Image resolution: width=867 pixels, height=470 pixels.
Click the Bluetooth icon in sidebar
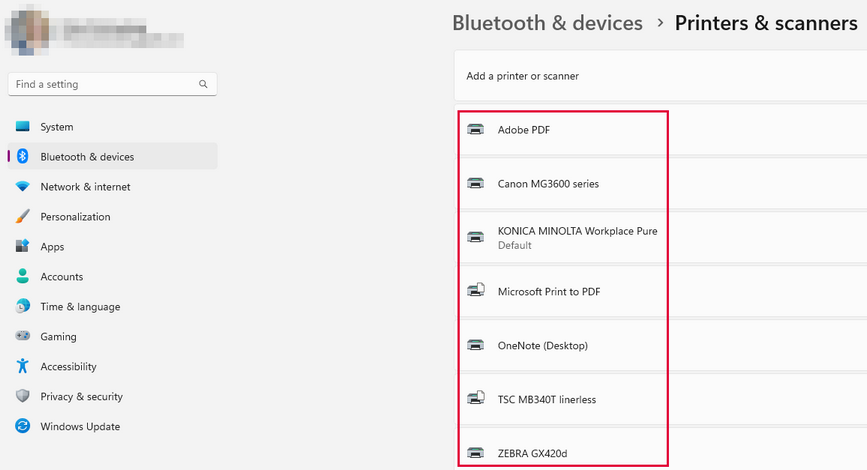pos(23,156)
